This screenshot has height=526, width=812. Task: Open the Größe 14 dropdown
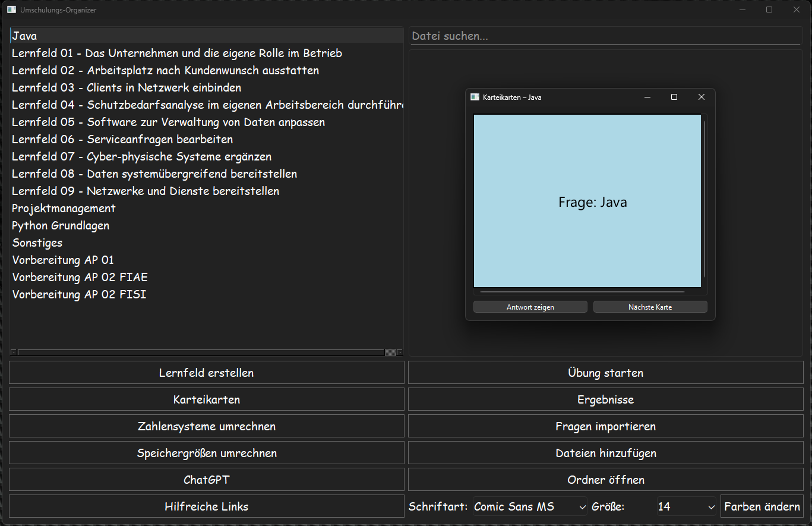tap(687, 506)
